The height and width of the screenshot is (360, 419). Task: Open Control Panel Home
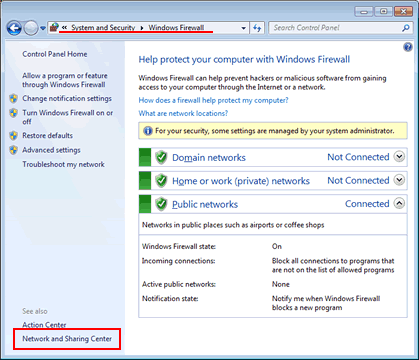click(55, 54)
